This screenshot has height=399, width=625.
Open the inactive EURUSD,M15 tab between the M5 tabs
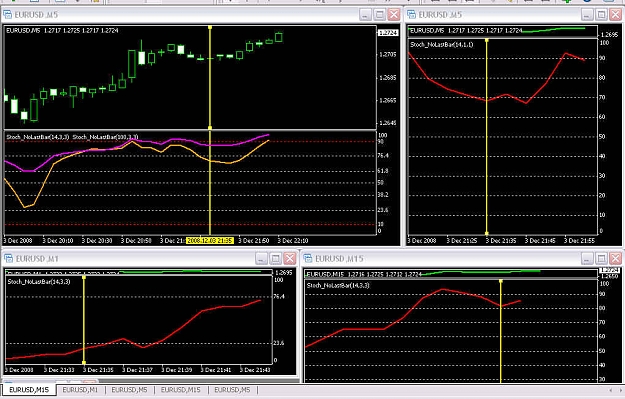(x=181, y=390)
